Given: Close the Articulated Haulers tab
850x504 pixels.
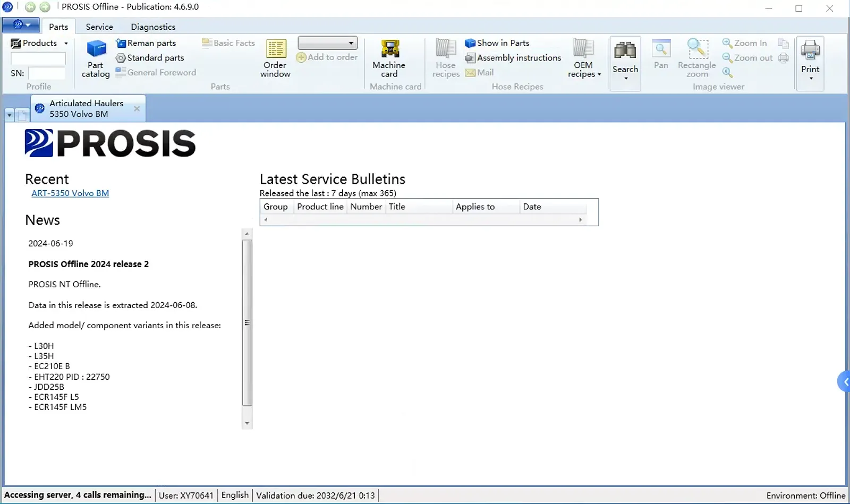Looking at the screenshot, I should click(137, 108).
